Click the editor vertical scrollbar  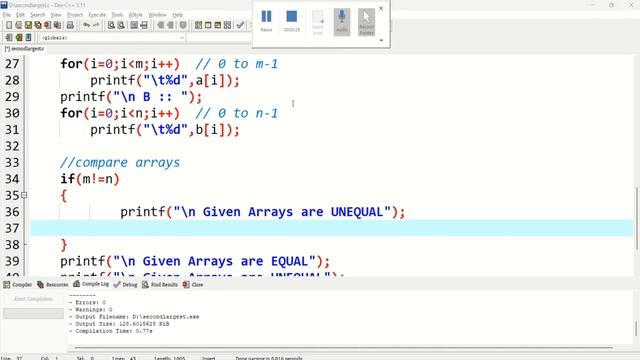point(637,218)
